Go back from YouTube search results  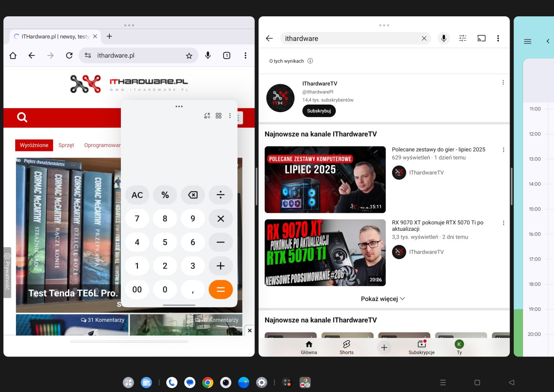269,38
